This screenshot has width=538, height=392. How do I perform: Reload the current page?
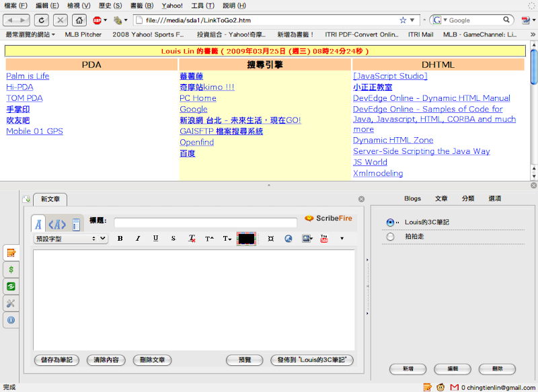(42, 20)
